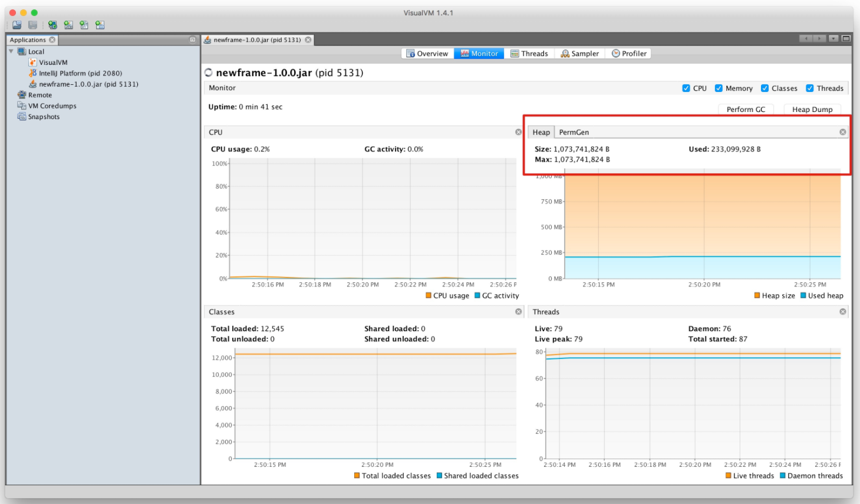Click the Heap Dump button
Screen dimensions: 860x504
[812, 110]
